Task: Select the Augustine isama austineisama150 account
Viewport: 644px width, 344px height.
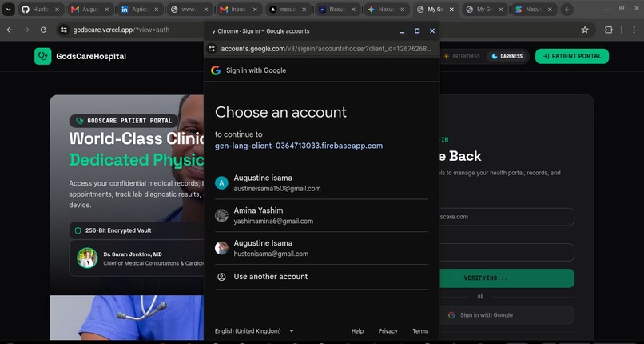Action: (x=321, y=183)
